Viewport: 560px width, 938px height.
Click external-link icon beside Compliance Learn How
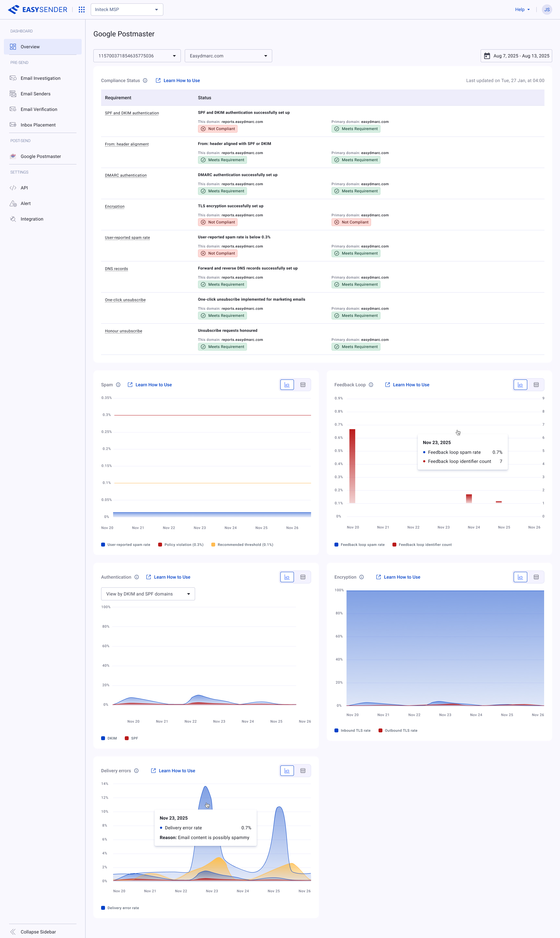[x=158, y=80]
